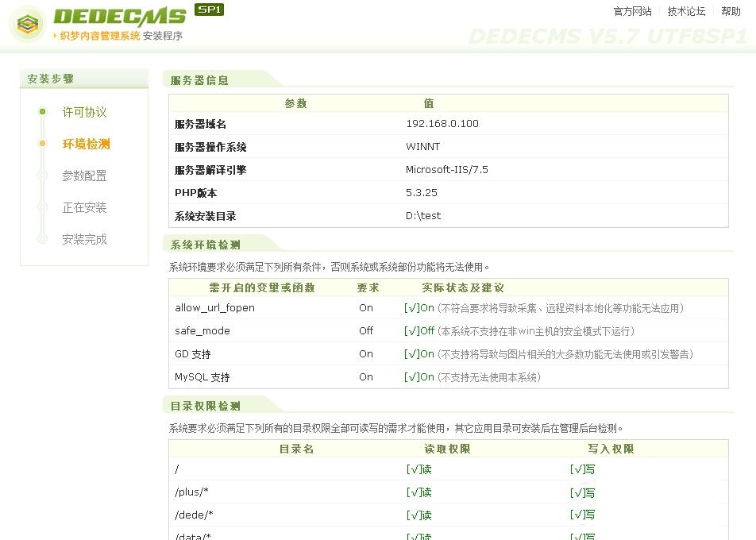
Task: Open the 官方网站 link
Action: point(632,11)
